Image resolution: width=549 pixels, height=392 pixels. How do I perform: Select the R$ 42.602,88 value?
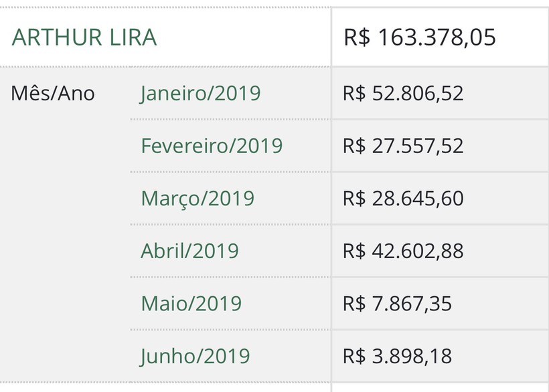pos(403,251)
